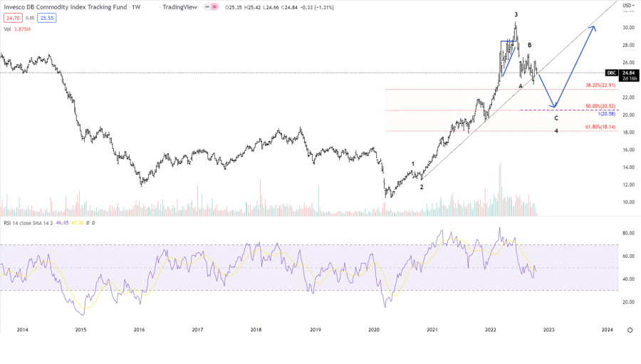This screenshot has width=641, height=364.
Task: Select the Invesco DB Commodity Index symbol title
Action: point(66,7)
